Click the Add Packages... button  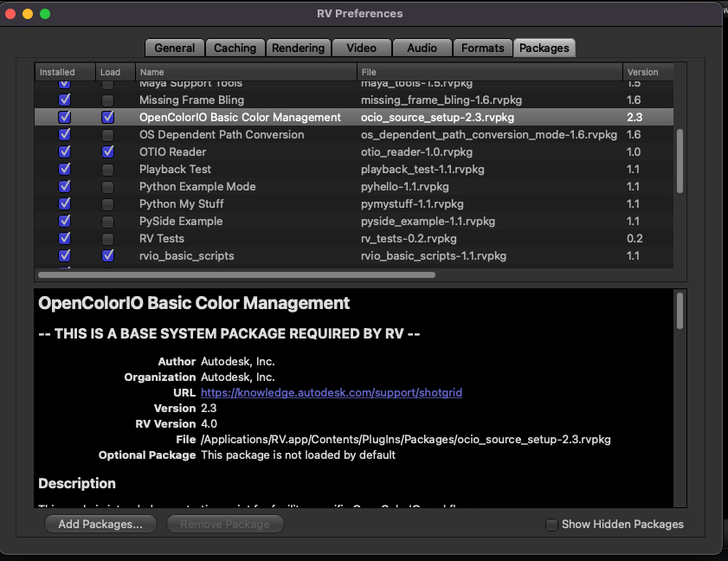[100, 525]
